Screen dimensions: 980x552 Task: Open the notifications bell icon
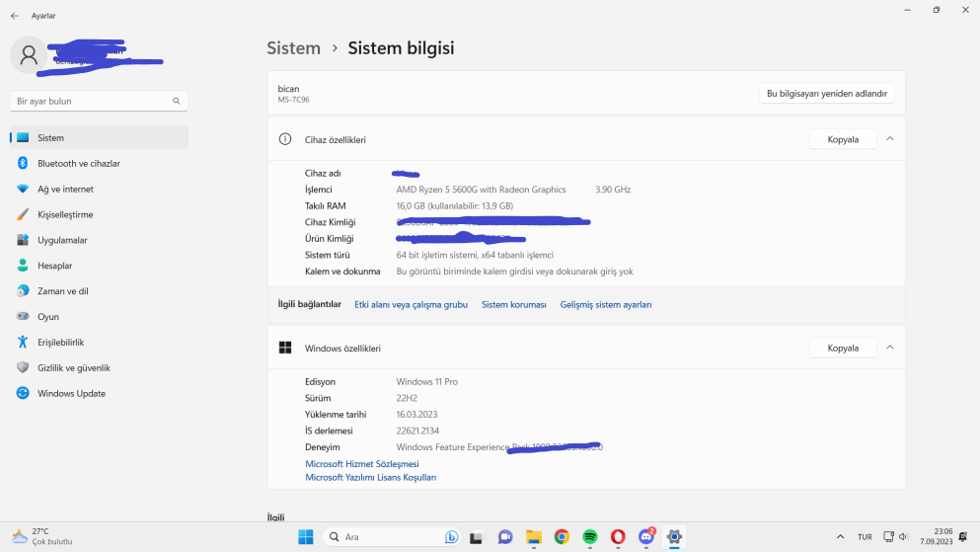coord(963,537)
